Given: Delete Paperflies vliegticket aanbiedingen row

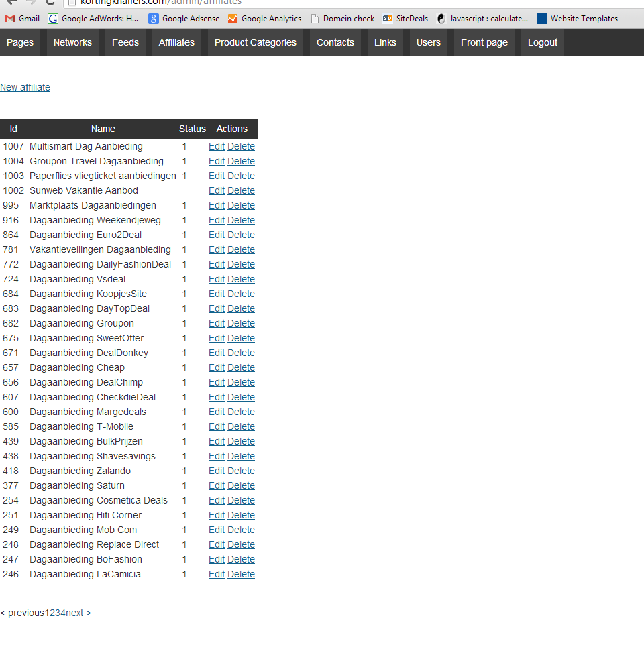Looking at the screenshot, I should [241, 176].
